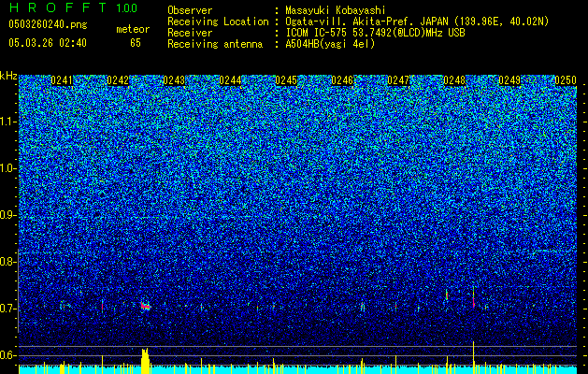
Task: Click the 'Receiver' field label
Action: pyautogui.click(x=190, y=33)
